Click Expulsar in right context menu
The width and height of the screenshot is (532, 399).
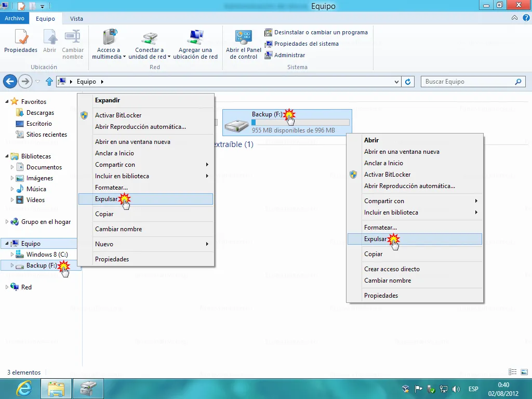[415, 239]
